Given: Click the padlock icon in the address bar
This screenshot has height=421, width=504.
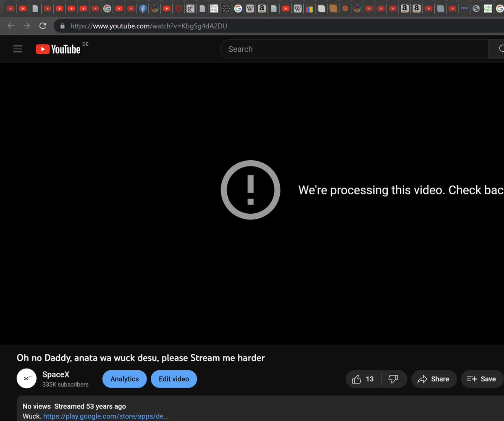Looking at the screenshot, I should click(63, 26).
